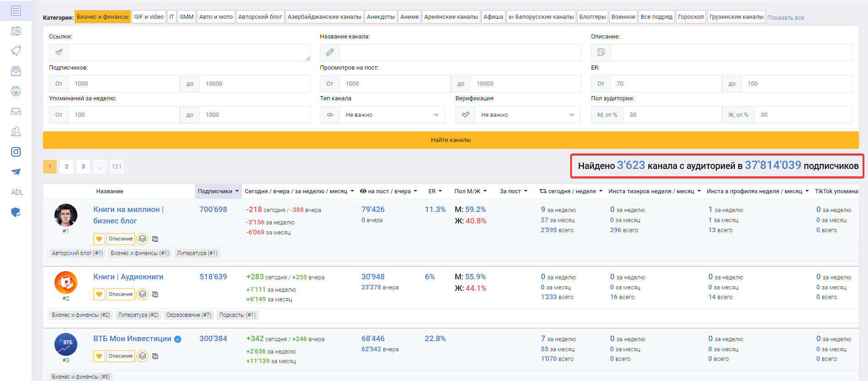The image size is (868, 381).
Task: Click the copy icon for Книги | Аудиокниги
Action: coord(155,294)
